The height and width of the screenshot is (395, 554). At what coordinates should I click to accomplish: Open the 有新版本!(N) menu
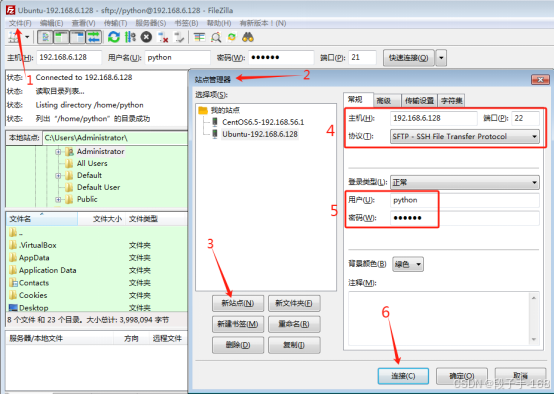263,23
